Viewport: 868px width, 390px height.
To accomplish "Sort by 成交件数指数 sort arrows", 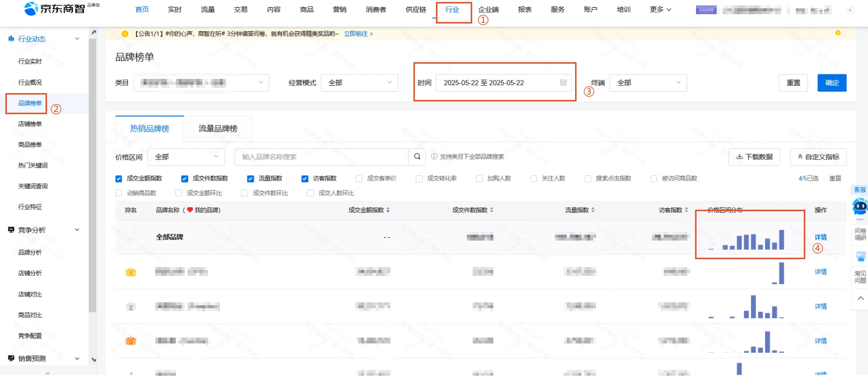I will coord(492,210).
